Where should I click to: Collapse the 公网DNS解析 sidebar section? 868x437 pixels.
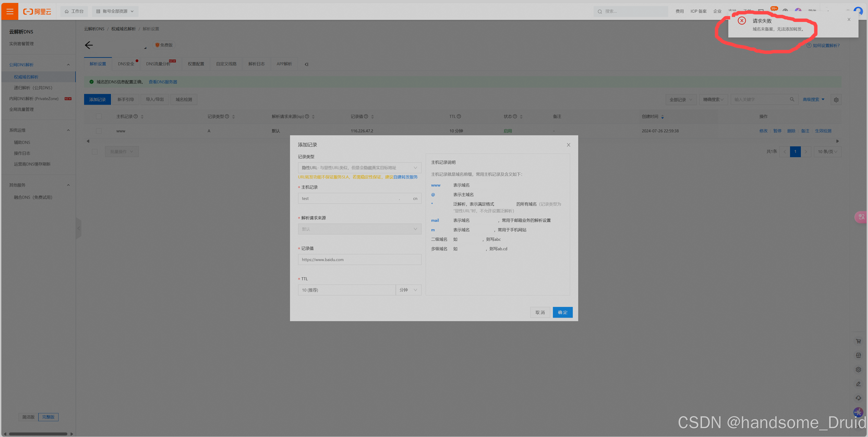tap(68, 65)
